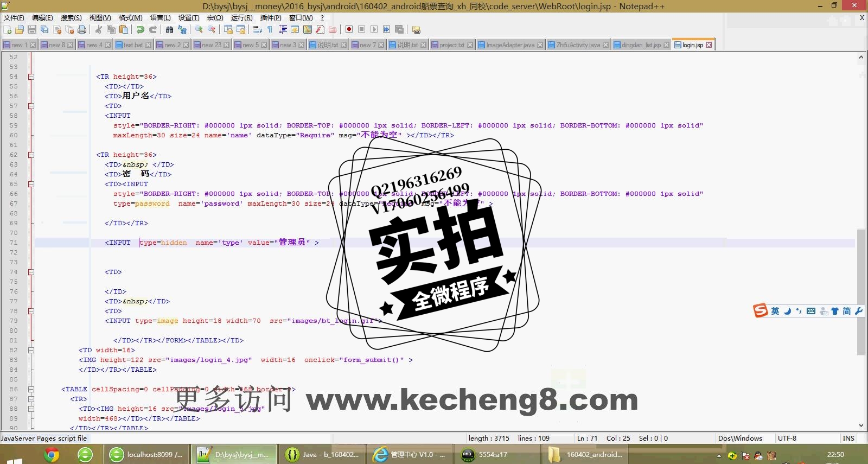
Task: Switch to the test.bat tab
Action: tap(133, 45)
